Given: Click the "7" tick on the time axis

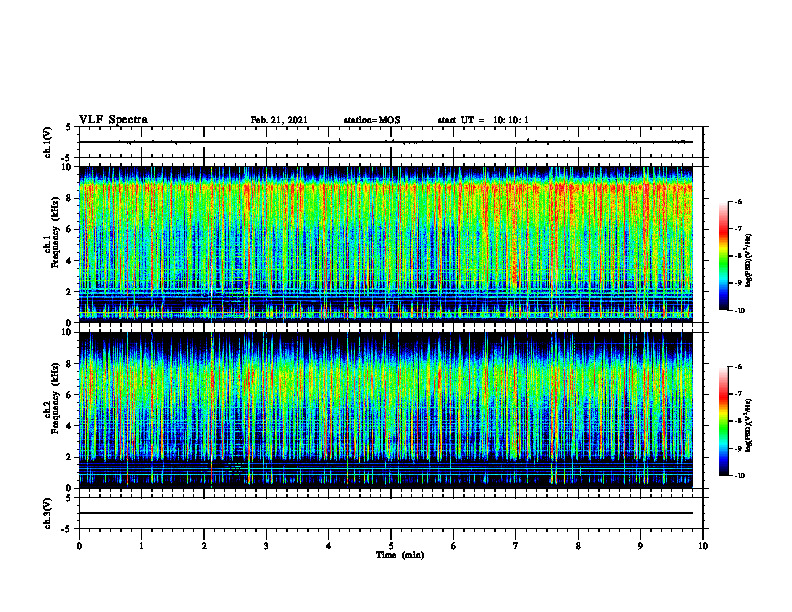Looking at the screenshot, I should click(x=516, y=546).
